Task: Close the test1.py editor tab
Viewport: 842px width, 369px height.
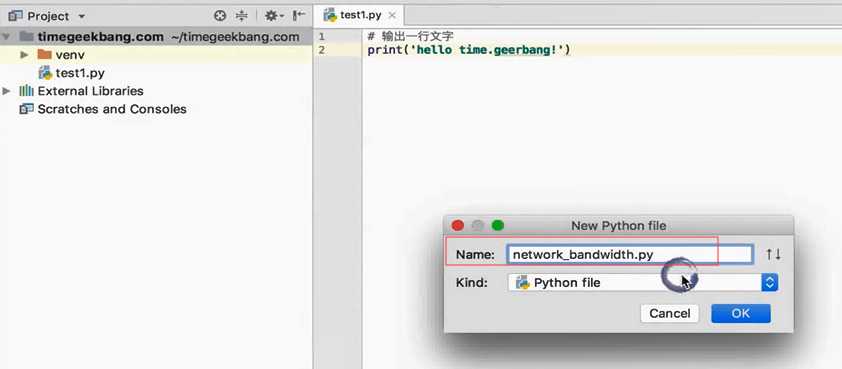Action: pyautogui.click(x=393, y=16)
